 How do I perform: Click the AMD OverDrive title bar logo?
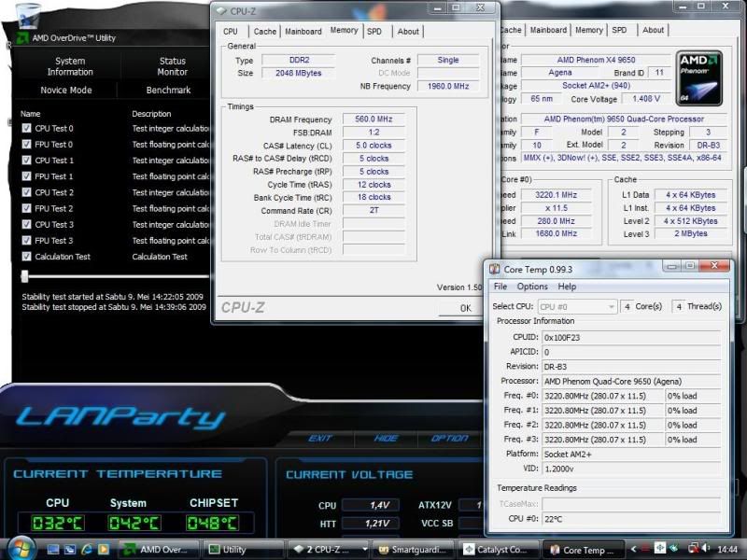21,38
